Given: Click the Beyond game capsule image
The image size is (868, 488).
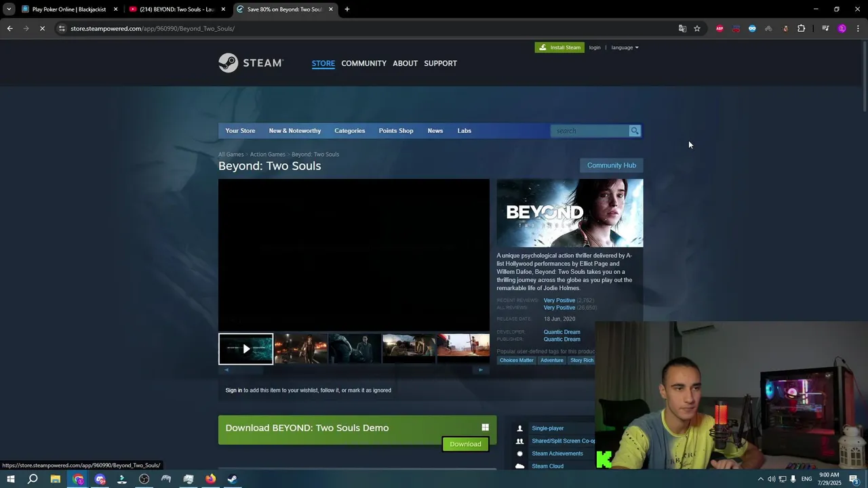Looking at the screenshot, I should (x=570, y=213).
